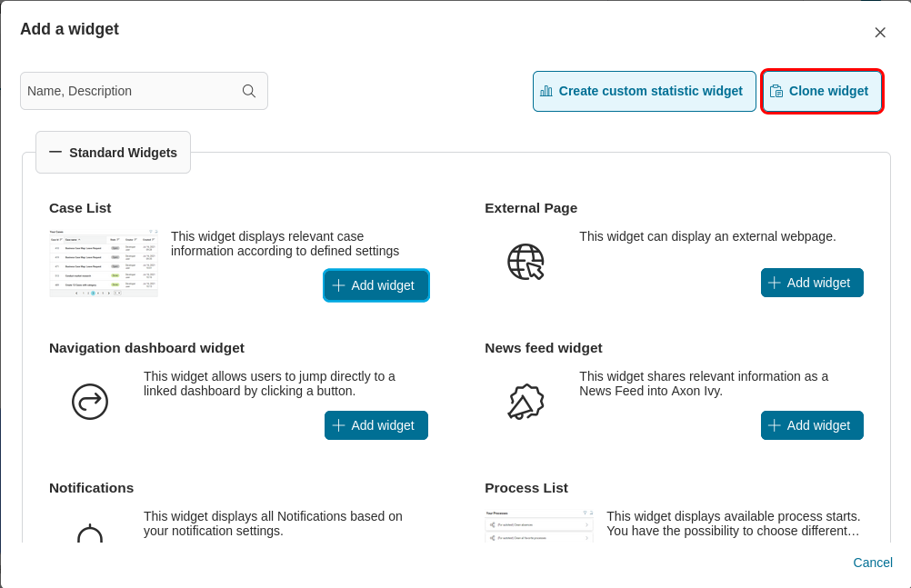The width and height of the screenshot is (911, 588).
Task: Click the magnifier icon in the search field
Action: (248, 91)
